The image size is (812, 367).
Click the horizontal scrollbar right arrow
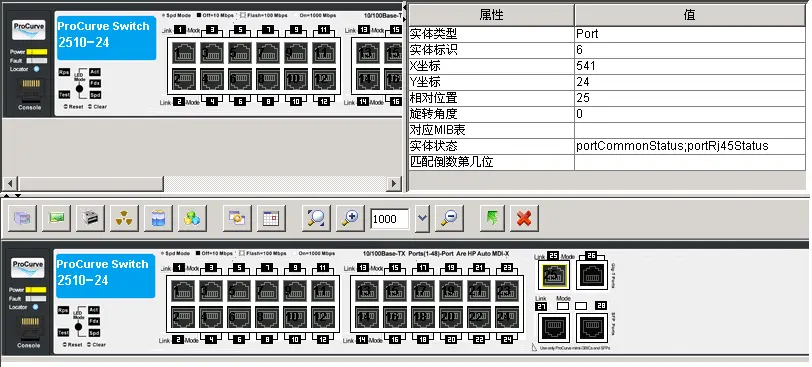pos(395,183)
